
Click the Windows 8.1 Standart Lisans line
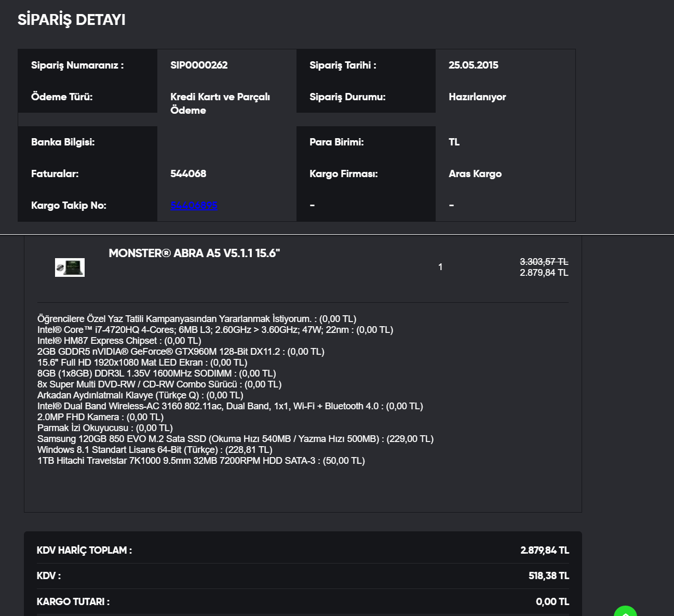pyautogui.click(x=155, y=450)
